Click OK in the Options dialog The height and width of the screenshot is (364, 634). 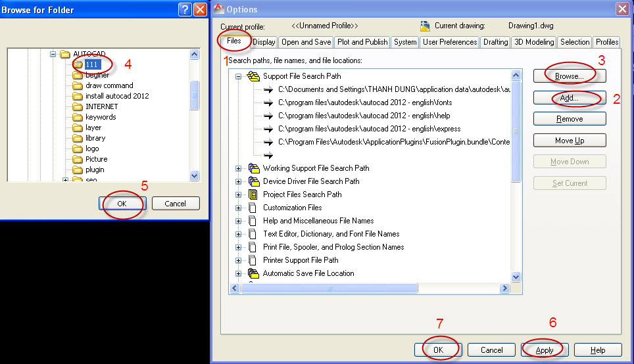[x=438, y=350]
